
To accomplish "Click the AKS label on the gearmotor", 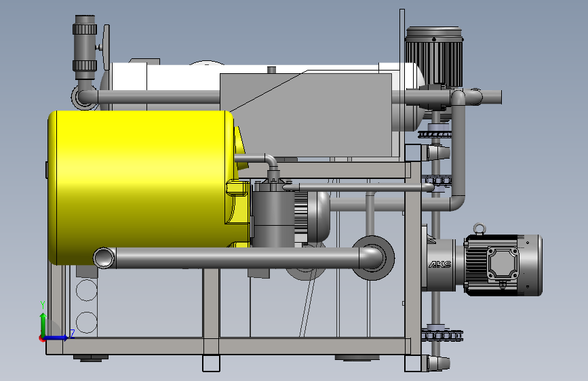I will pos(440,264).
